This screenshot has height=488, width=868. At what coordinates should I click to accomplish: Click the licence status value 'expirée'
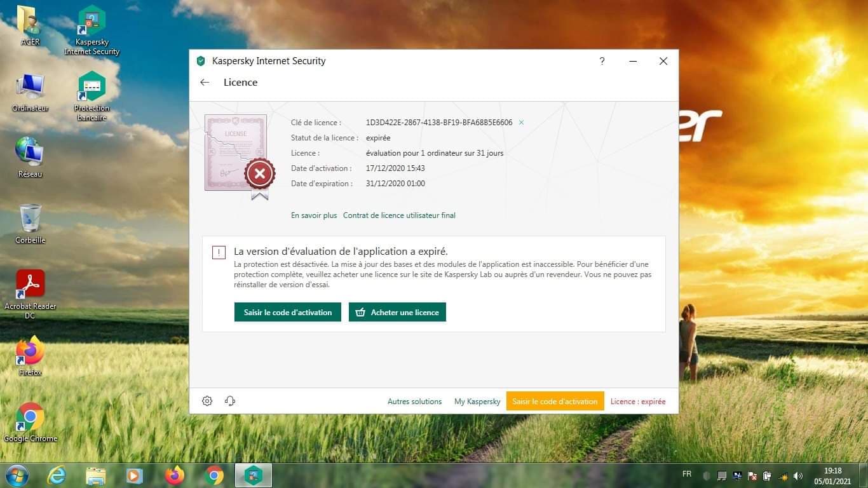pos(378,138)
